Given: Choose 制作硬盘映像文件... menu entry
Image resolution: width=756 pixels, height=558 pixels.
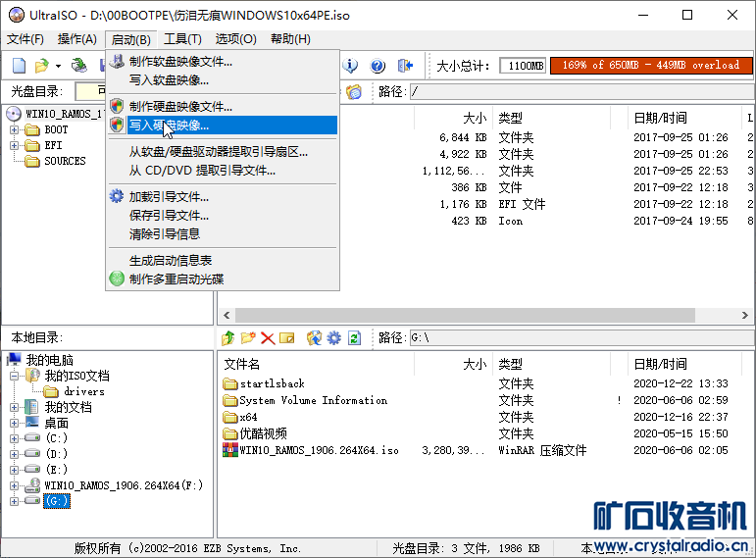Looking at the screenshot, I should (223, 107).
